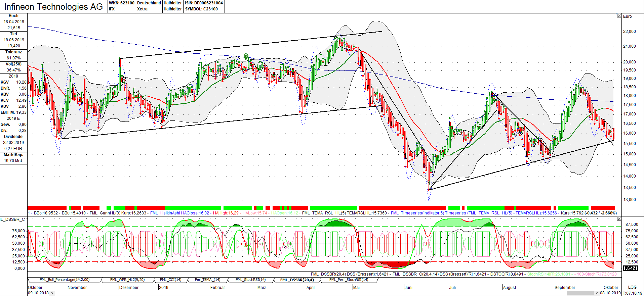The image size is (644, 296).
Task: Click the KGV value 18,28
Action: click(x=21, y=82)
